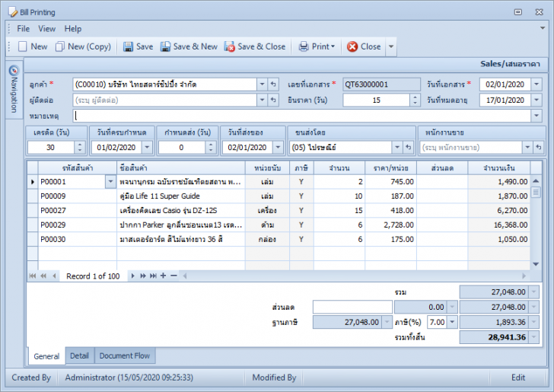This screenshot has width=554, height=392.
Task: Click the Save & New toolbar button
Action: point(188,46)
